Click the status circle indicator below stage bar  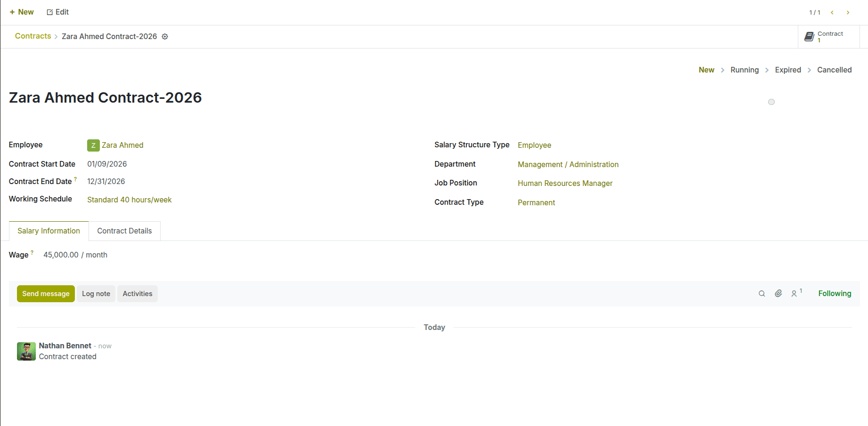(x=771, y=102)
